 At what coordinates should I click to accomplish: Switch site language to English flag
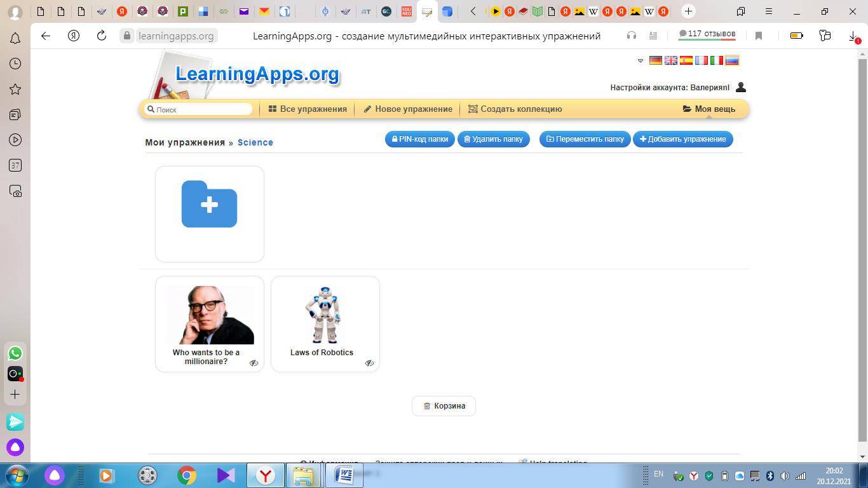(x=671, y=60)
